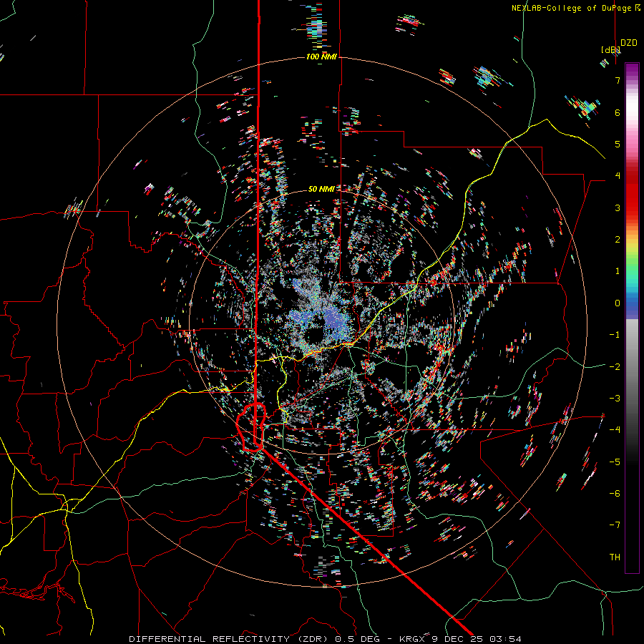Click the 5 value on color scale
Image resolution: width=644 pixels, height=644 pixels.
tap(618, 144)
